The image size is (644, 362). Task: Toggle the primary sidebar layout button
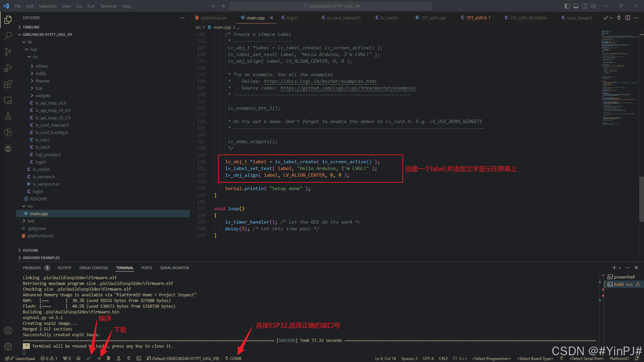point(567,6)
